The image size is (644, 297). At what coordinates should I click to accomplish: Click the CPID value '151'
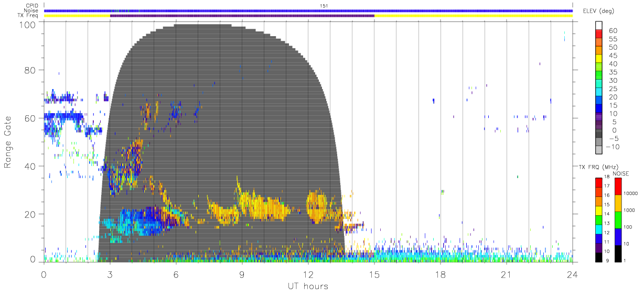[x=323, y=6]
